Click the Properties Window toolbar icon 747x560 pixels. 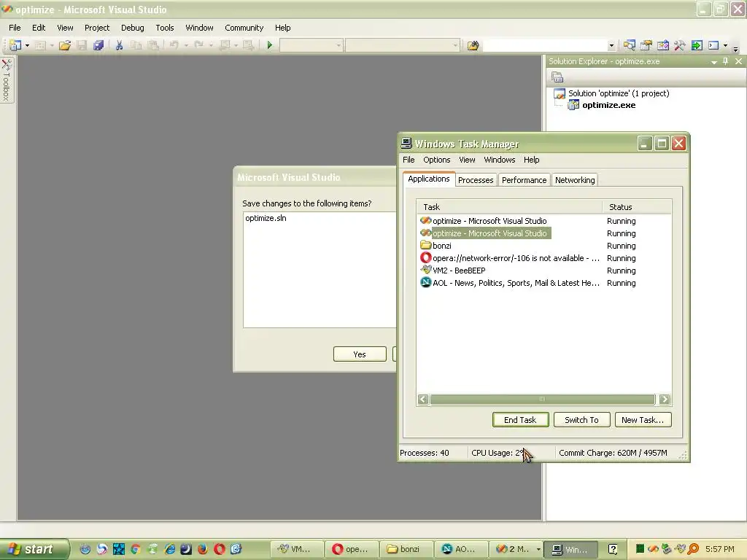point(646,45)
